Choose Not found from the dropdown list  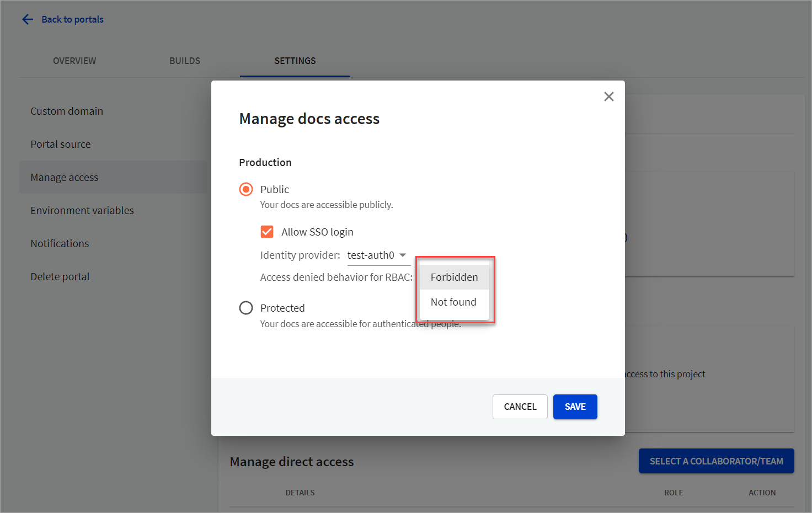pos(455,302)
